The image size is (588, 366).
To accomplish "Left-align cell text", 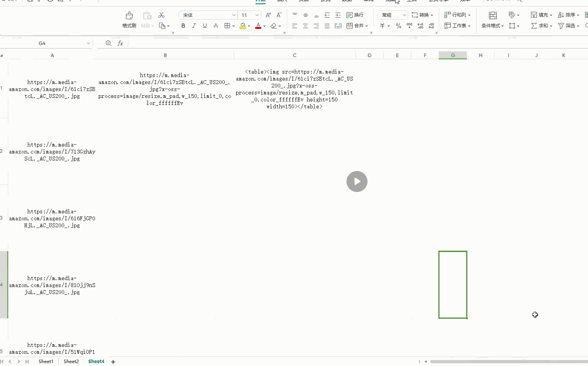I will (295, 26).
